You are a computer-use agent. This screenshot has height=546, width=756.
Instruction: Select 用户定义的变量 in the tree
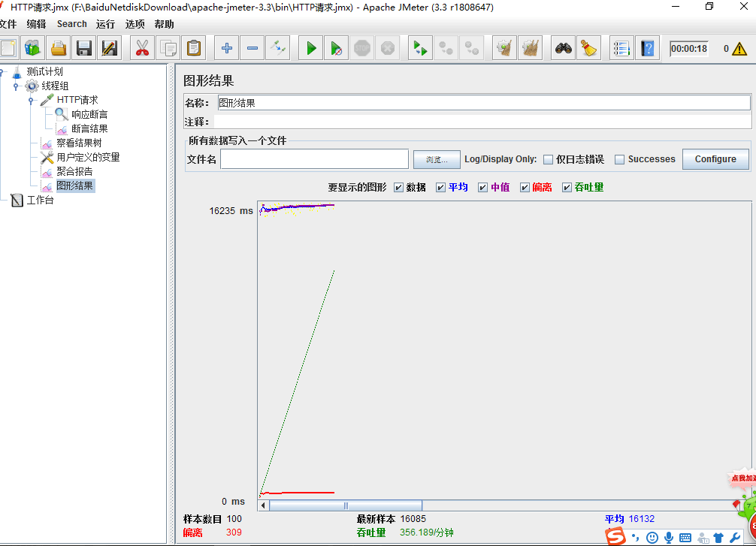pyautogui.click(x=88, y=157)
